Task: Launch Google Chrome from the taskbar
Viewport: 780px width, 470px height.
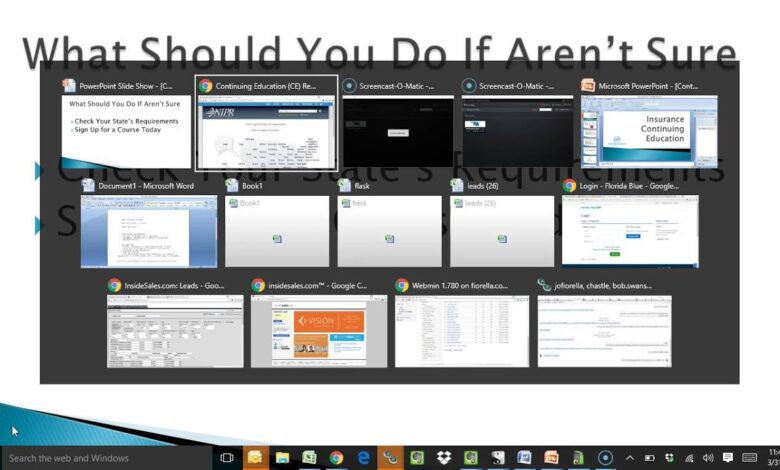Action: (336, 458)
